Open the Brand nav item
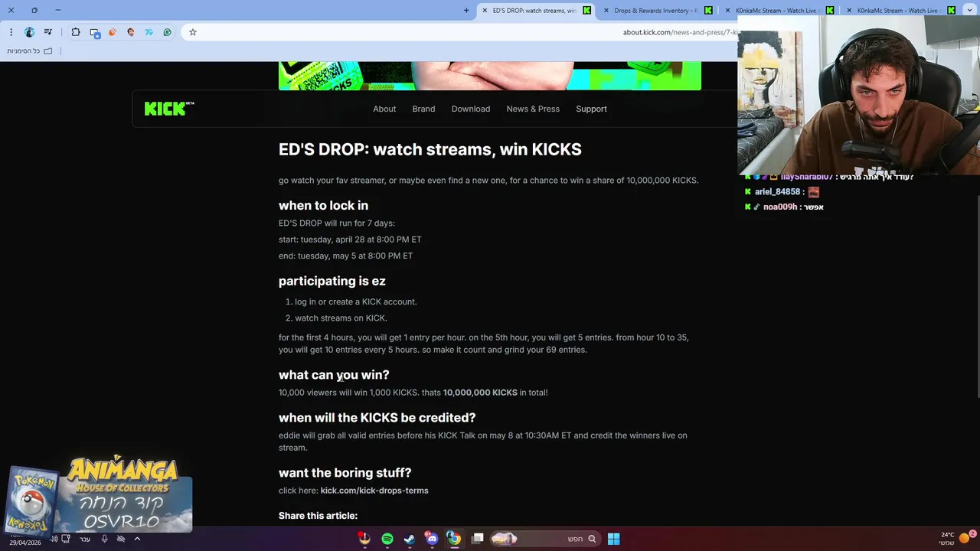The image size is (980, 551). 423,109
